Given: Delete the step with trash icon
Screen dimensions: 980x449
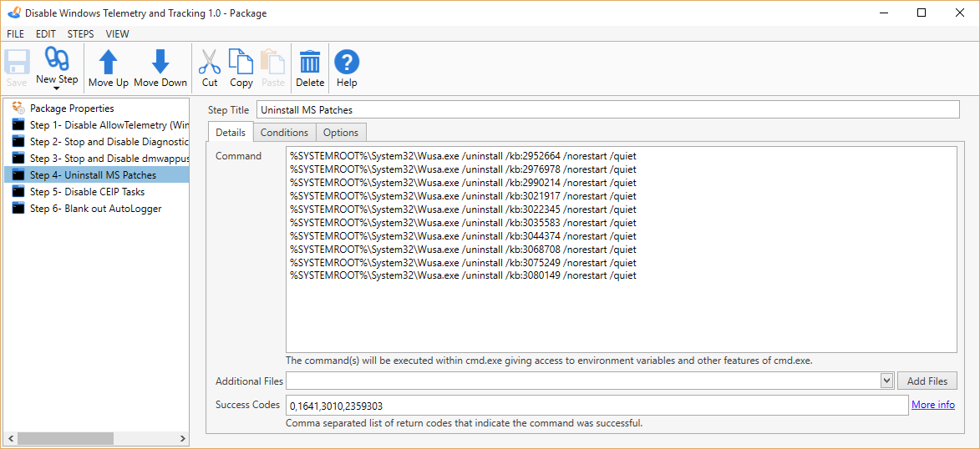Looking at the screenshot, I should click(x=310, y=62).
